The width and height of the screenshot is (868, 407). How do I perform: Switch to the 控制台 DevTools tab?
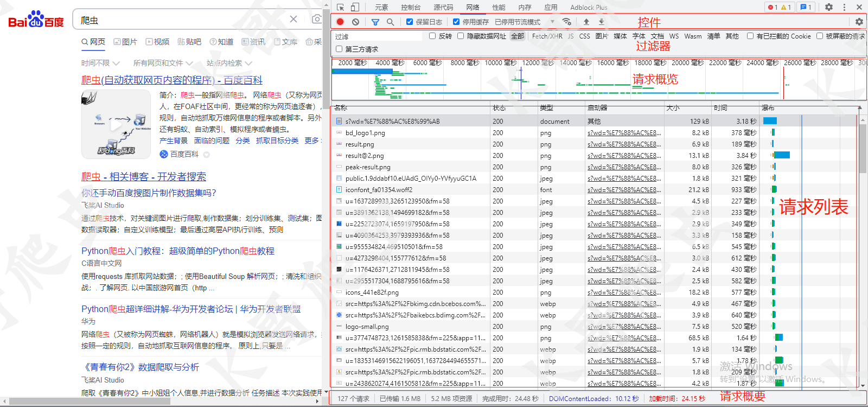[410, 7]
